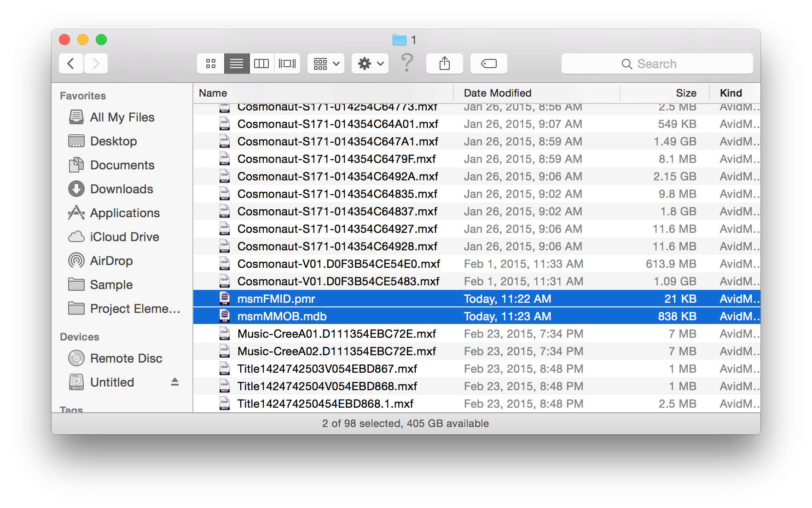Select file Title1424742503V054EBD867.mxf
Image resolution: width=812 pixels, height=508 pixels.
477,369
